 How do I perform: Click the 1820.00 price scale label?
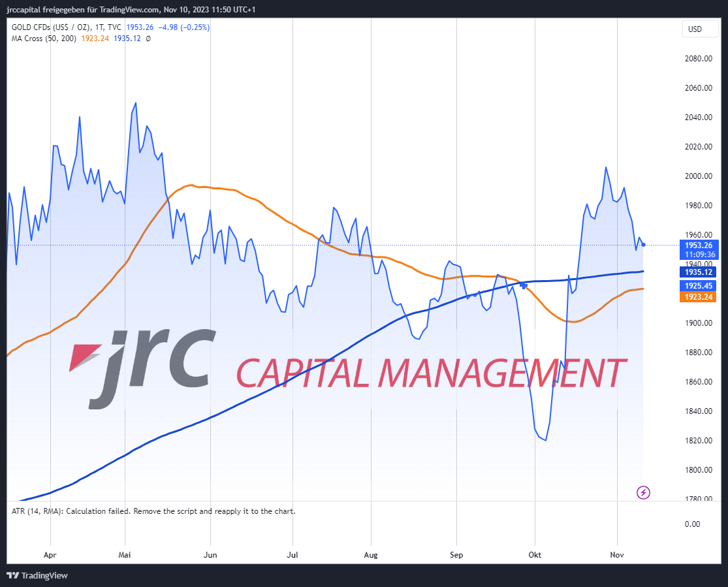[x=699, y=440]
